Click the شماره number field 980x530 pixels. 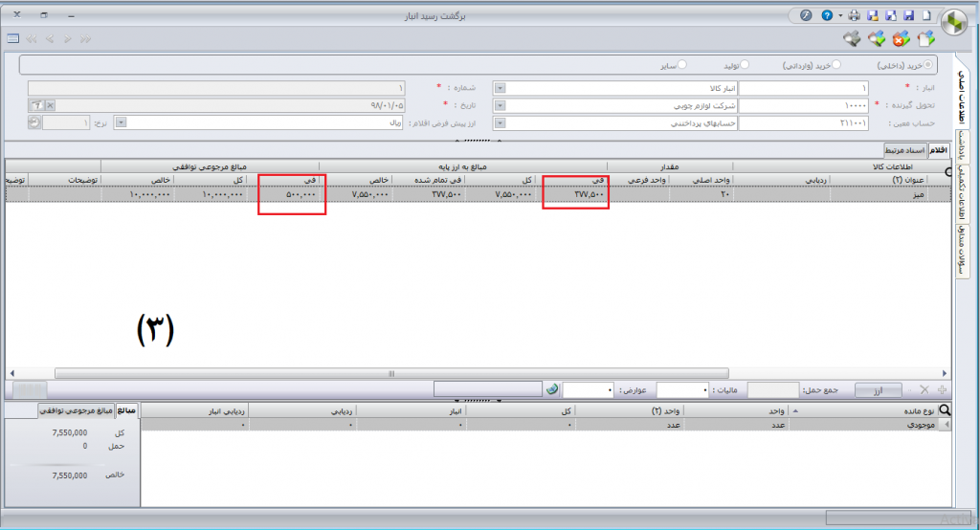216,88
